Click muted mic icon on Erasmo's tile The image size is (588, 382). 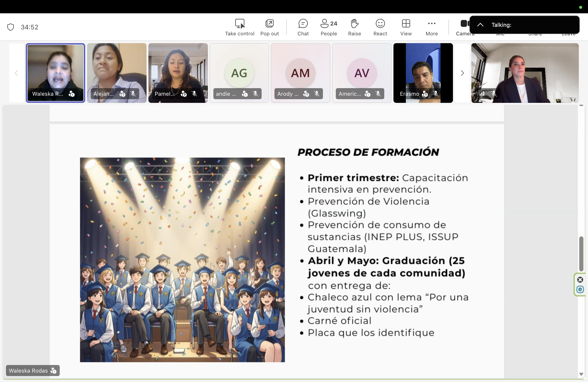point(436,94)
